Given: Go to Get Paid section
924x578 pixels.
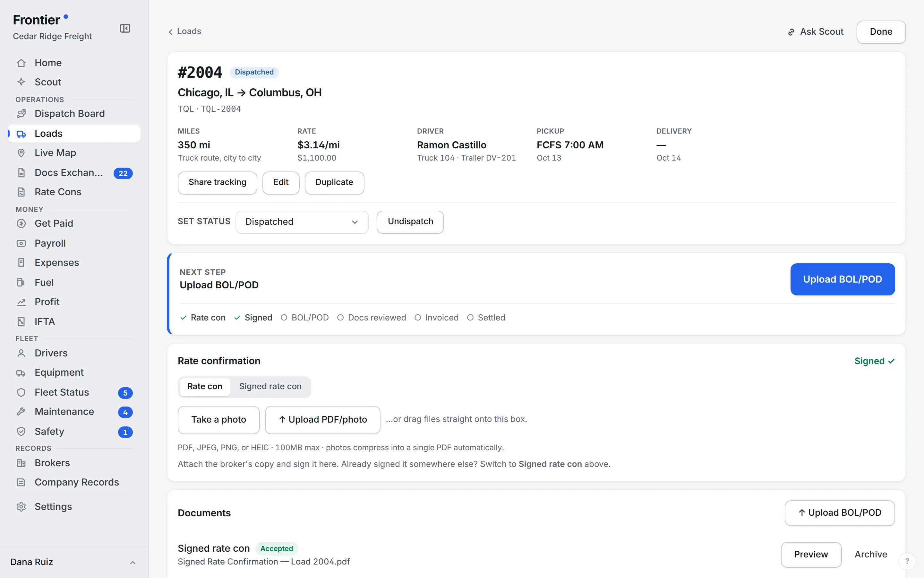Looking at the screenshot, I should (x=74, y=223).
